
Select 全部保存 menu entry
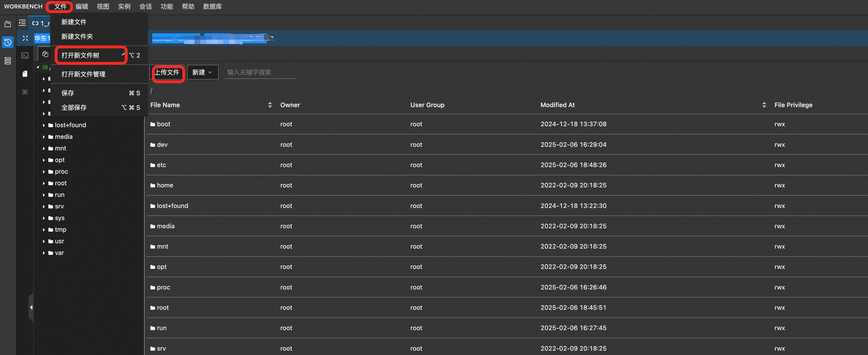74,108
